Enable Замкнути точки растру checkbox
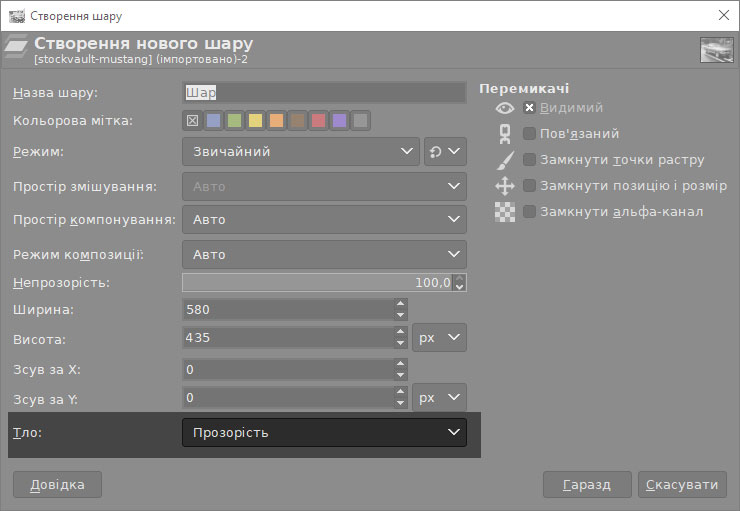740x511 pixels. [x=529, y=159]
